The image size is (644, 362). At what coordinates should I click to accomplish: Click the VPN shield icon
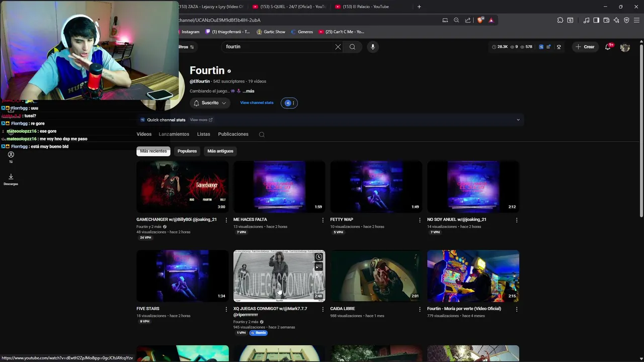tap(626, 20)
